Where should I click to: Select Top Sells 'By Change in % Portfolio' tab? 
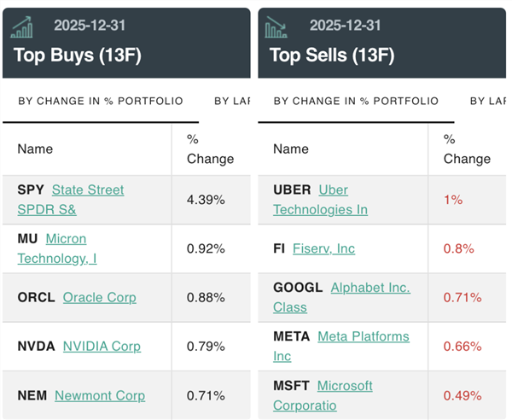356,101
